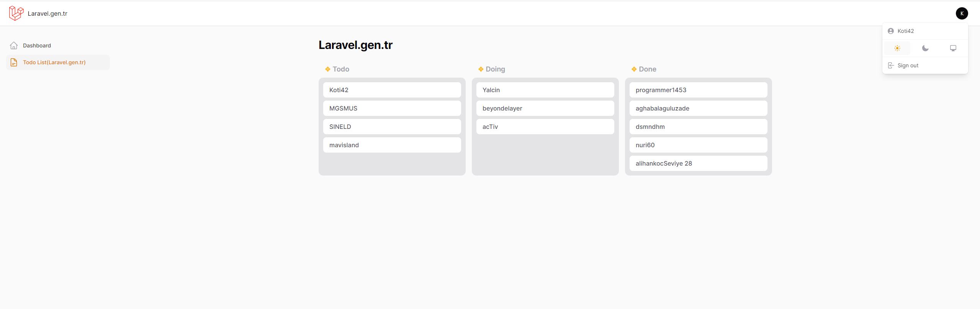
Task: Select the acTiv card
Action: pos(545,127)
